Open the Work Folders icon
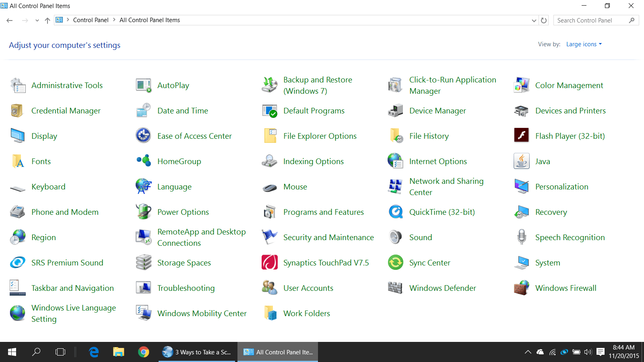Image resolution: width=644 pixels, height=362 pixels. click(x=270, y=313)
